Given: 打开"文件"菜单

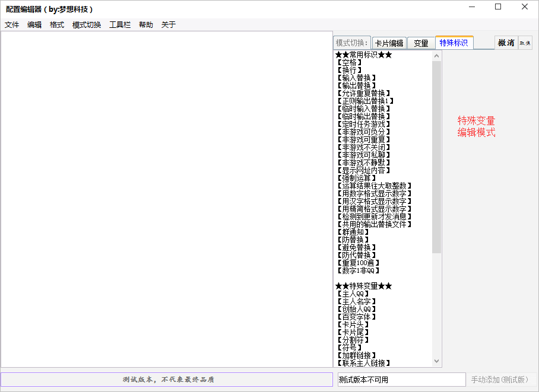Looking at the screenshot, I should pyautogui.click(x=12, y=24).
